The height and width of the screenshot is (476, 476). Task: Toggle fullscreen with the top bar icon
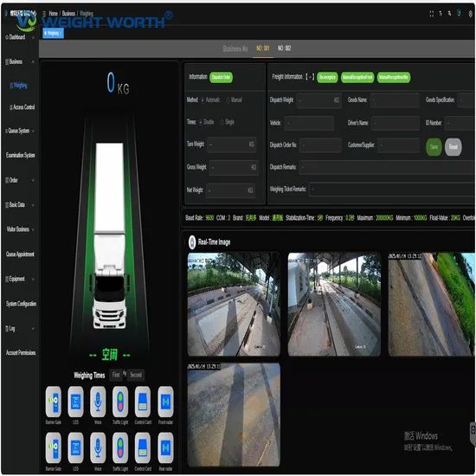[432, 14]
